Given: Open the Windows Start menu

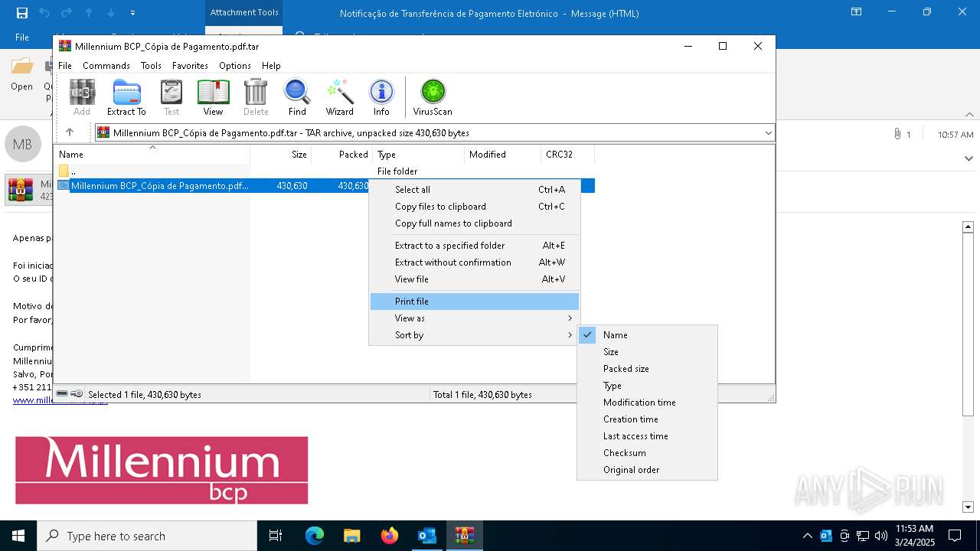Looking at the screenshot, I should [x=18, y=536].
